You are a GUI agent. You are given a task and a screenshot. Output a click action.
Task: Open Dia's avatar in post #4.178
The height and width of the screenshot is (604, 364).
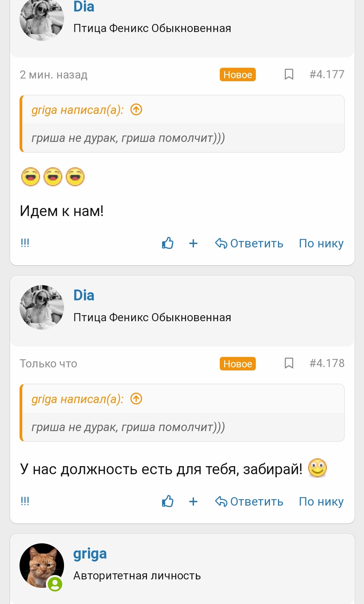click(x=42, y=307)
